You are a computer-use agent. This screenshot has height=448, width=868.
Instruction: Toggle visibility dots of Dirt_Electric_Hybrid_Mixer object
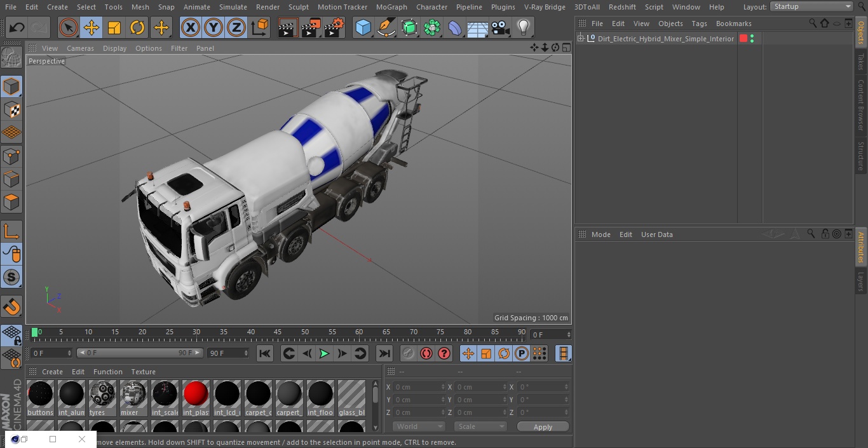pyautogui.click(x=752, y=39)
